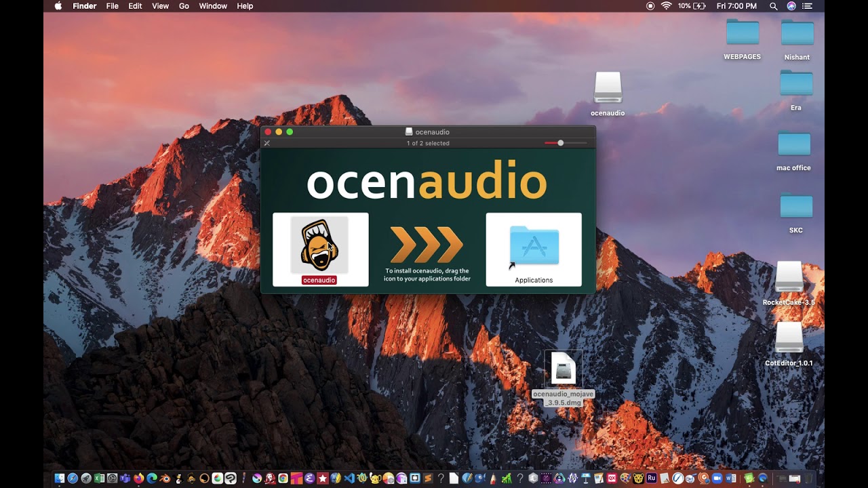This screenshot has width=868, height=488.
Task: Open the View menu
Action: (x=161, y=6)
